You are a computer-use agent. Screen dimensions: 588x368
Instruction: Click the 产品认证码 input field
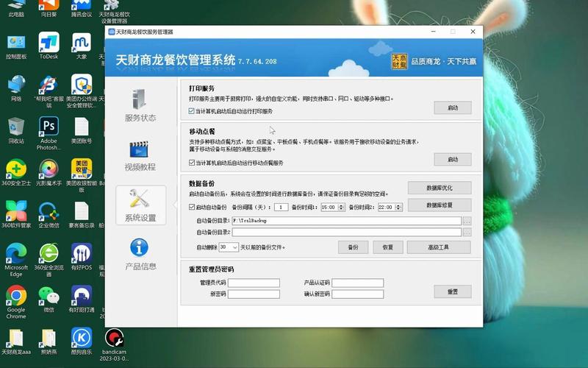(x=358, y=283)
